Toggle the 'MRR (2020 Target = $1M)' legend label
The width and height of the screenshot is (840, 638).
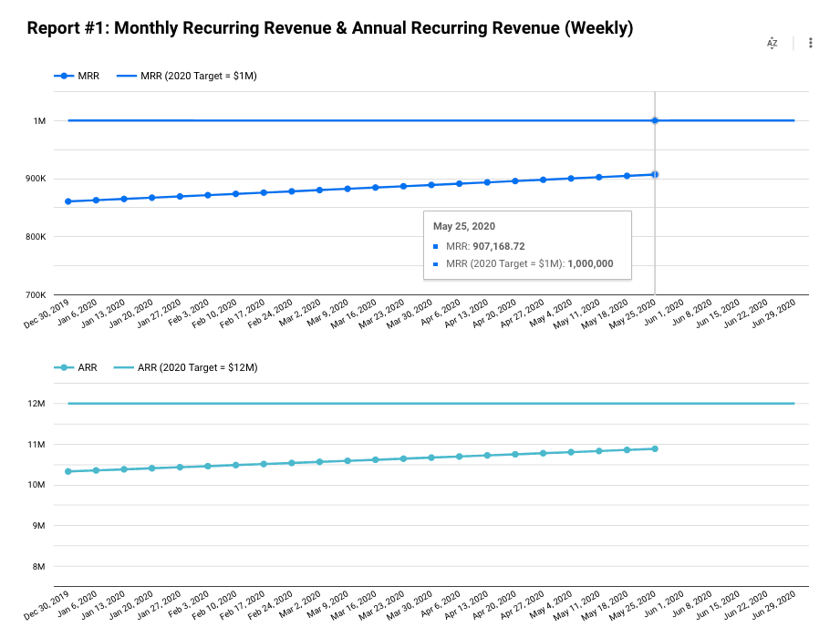[198, 76]
